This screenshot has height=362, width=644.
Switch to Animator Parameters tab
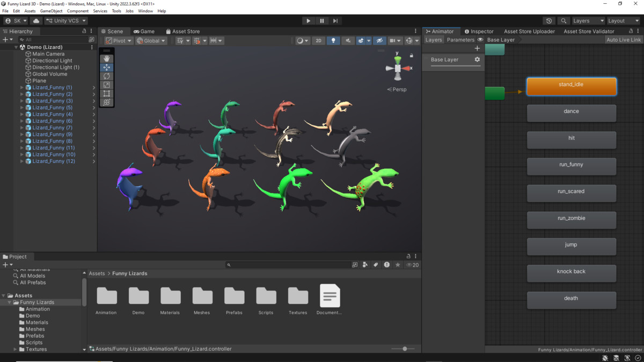460,40
